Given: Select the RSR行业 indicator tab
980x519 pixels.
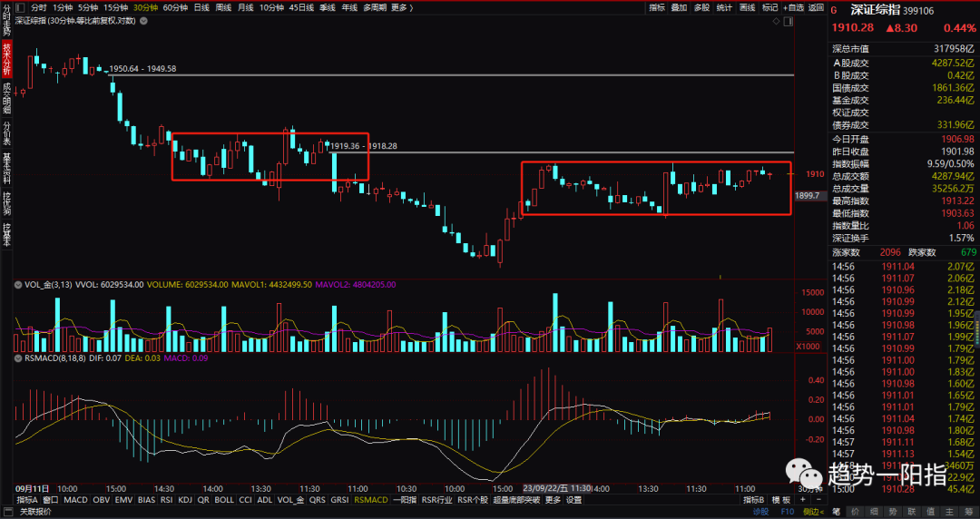Looking at the screenshot, I should pos(436,500).
